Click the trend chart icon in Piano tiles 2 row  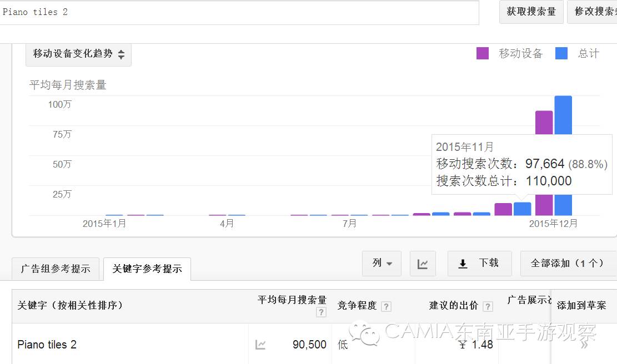(x=260, y=345)
